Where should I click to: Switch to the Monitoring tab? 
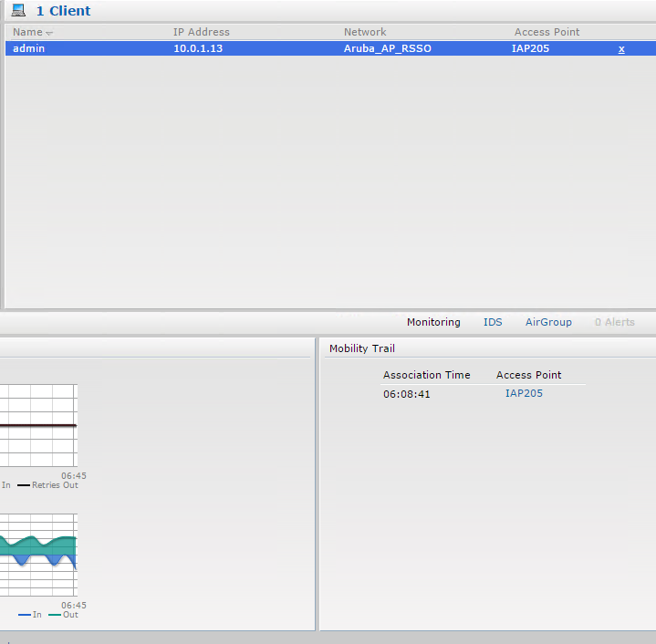coord(433,322)
